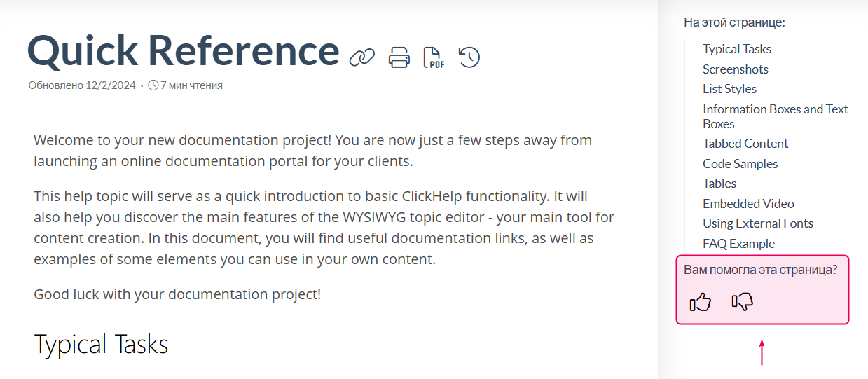Image resolution: width=868 pixels, height=379 pixels.
Task: Jump to the FAQ Example section
Action: click(x=738, y=244)
